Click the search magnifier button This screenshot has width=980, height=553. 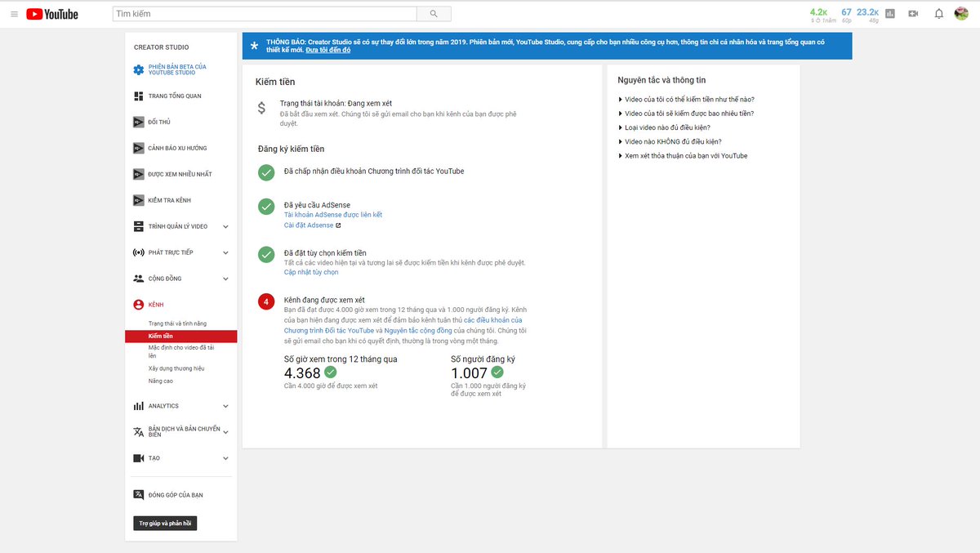pos(434,14)
